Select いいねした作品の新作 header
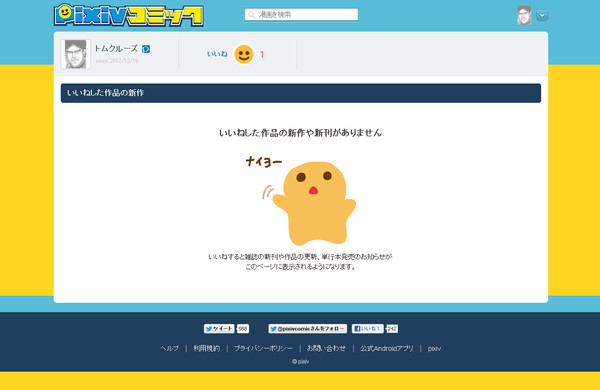Viewport: 600px width, 390px height. click(301, 93)
